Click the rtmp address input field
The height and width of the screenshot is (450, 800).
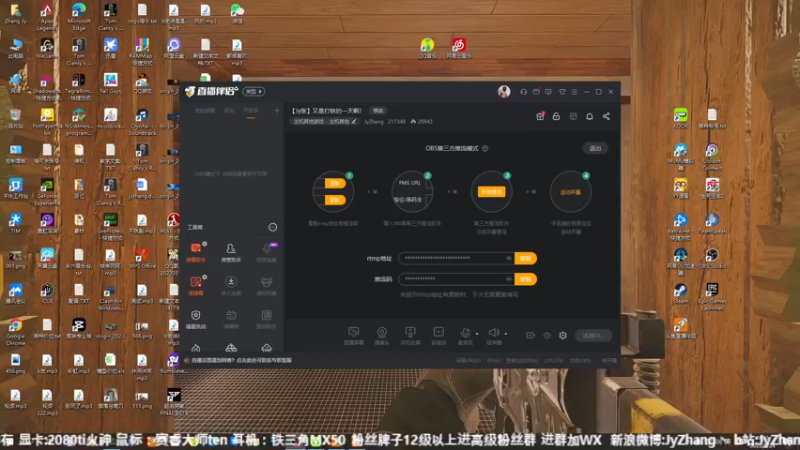[457, 258]
